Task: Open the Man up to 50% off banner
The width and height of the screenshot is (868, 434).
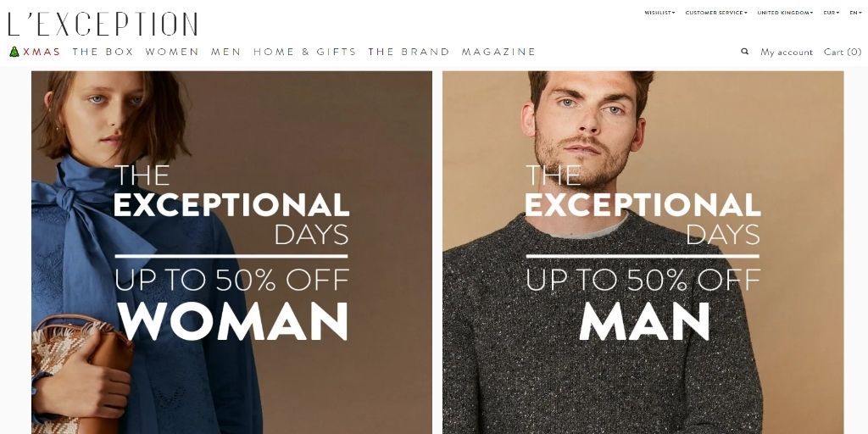Action: pos(643,253)
